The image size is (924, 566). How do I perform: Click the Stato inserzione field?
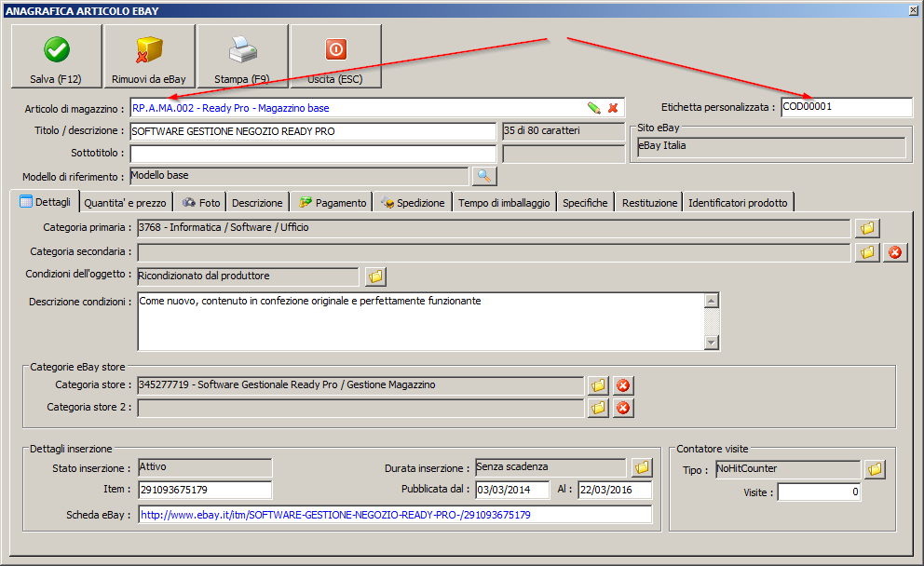(x=205, y=467)
